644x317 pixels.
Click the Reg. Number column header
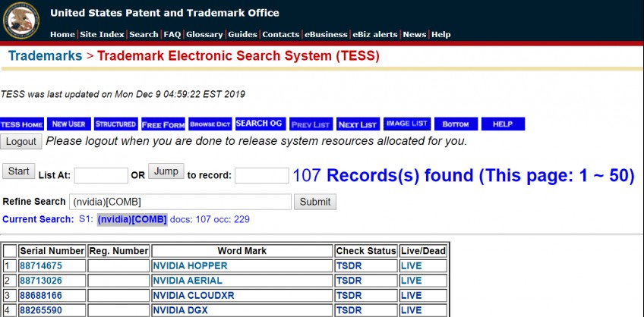[x=118, y=251]
